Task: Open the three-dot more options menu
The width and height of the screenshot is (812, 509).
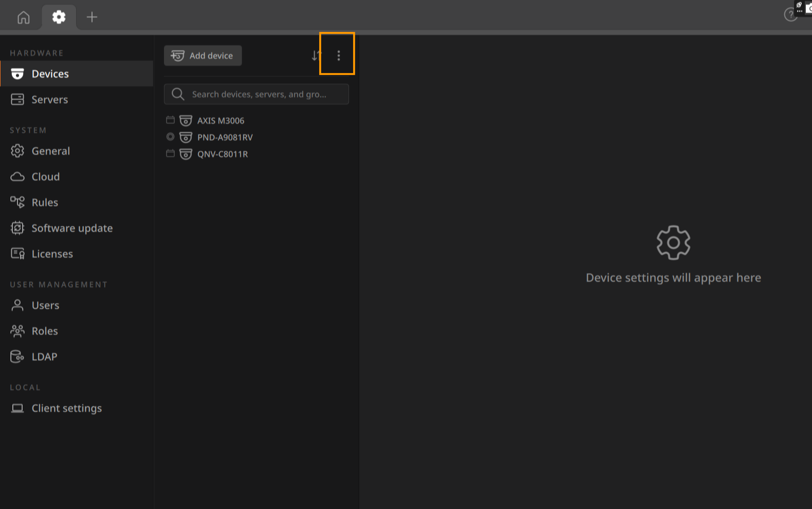Action: [x=338, y=56]
